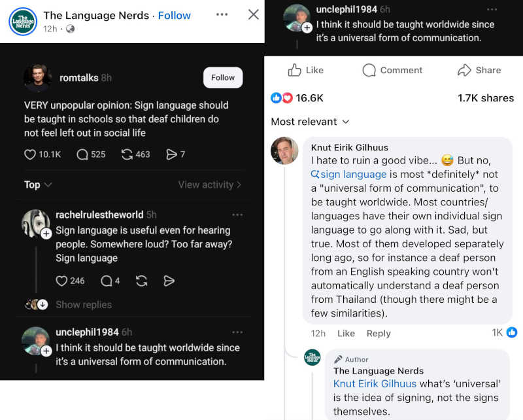The image size is (523, 420).
Task: Close the post viewer
Action: pyautogui.click(x=254, y=14)
